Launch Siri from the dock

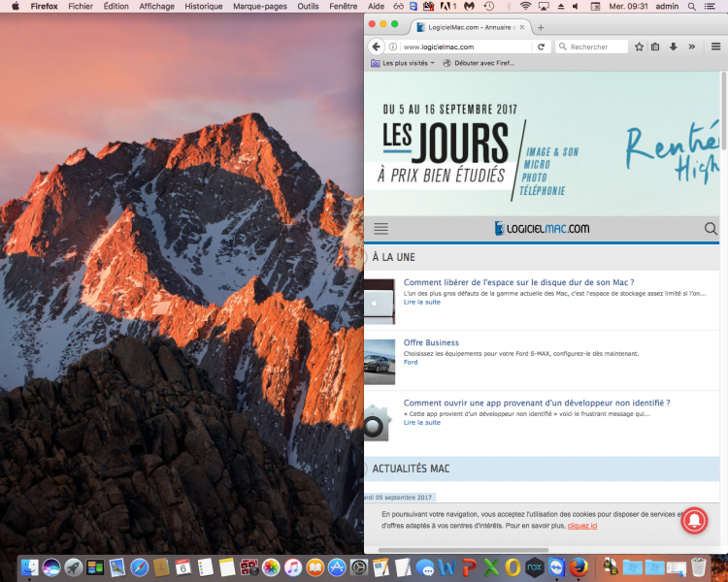tap(51, 567)
